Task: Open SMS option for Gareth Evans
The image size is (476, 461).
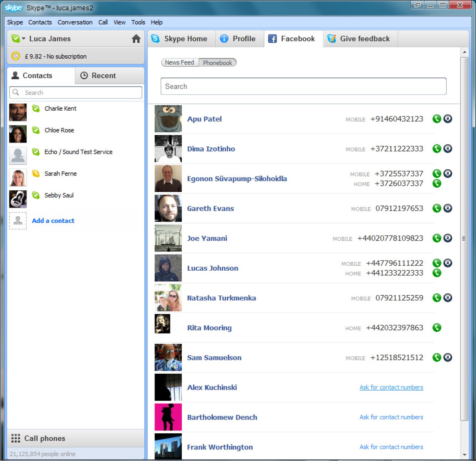Action: tap(447, 208)
